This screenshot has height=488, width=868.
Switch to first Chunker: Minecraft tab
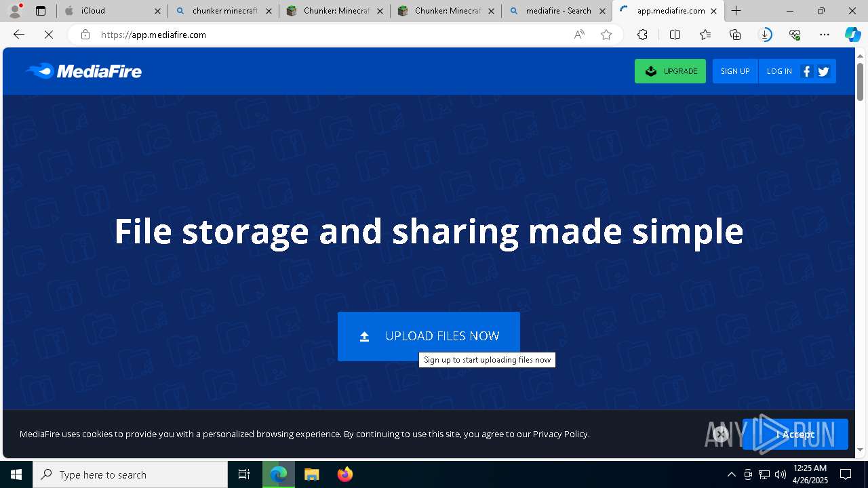pos(335,11)
